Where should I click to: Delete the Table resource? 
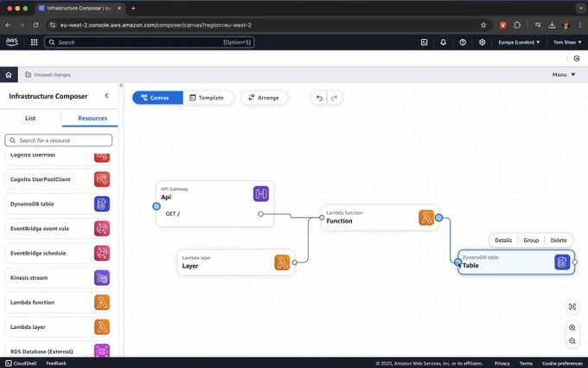pos(559,241)
